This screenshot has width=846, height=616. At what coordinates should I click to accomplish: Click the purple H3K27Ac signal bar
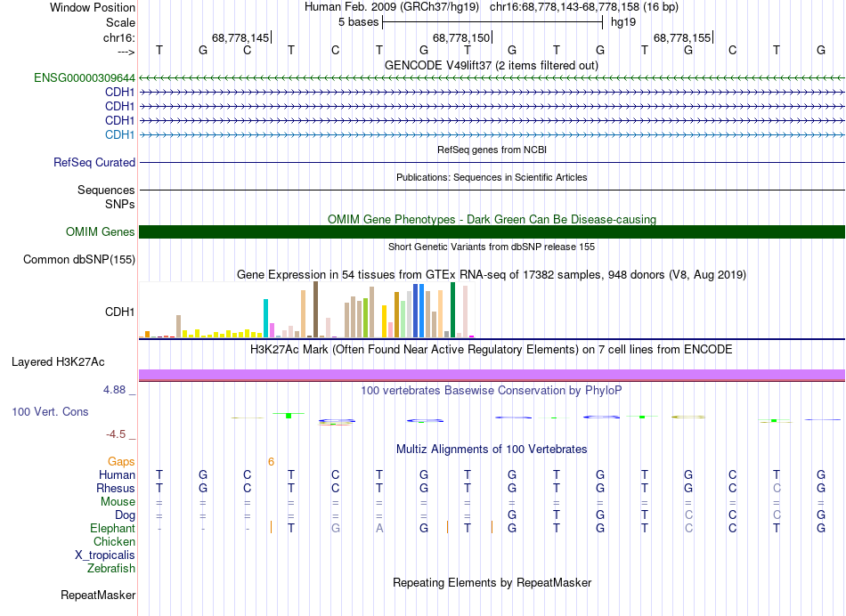pos(492,375)
